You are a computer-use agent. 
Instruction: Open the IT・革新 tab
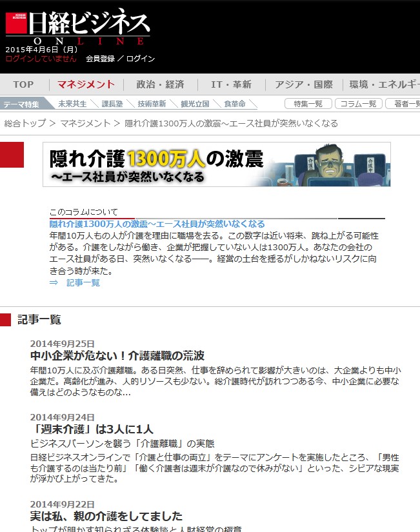pyautogui.click(x=231, y=84)
